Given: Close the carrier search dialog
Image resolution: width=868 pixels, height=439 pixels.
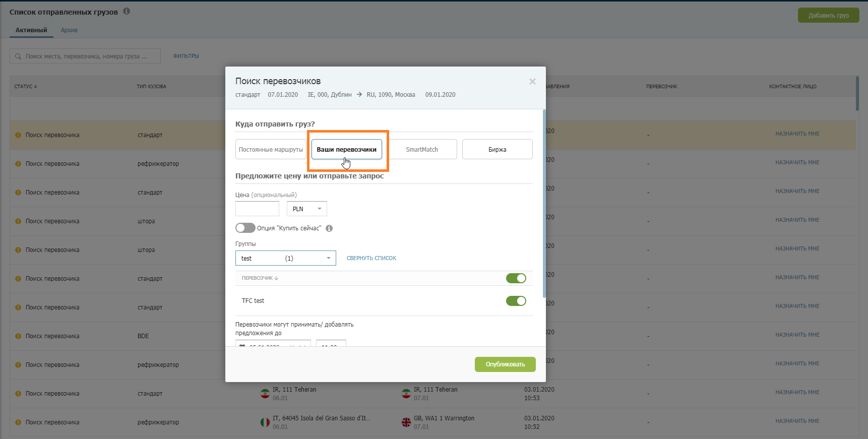Looking at the screenshot, I should click(532, 82).
